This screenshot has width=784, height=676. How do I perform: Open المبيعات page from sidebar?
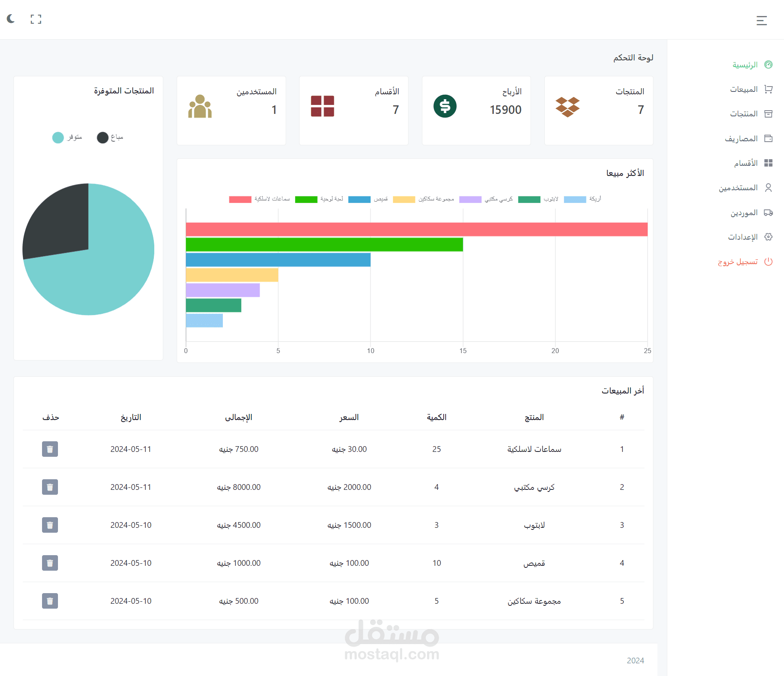point(744,89)
